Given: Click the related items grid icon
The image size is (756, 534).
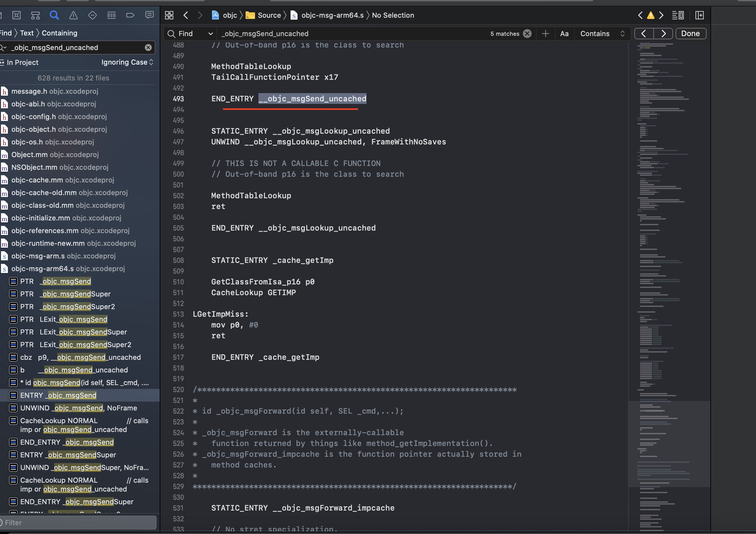Looking at the screenshot, I should tap(169, 15).
